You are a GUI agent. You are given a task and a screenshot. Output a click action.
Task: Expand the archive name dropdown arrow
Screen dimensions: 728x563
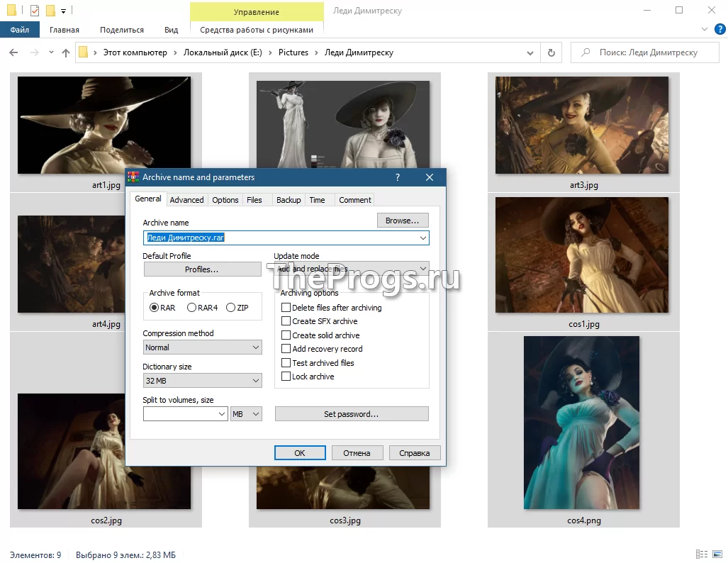[x=423, y=238]
